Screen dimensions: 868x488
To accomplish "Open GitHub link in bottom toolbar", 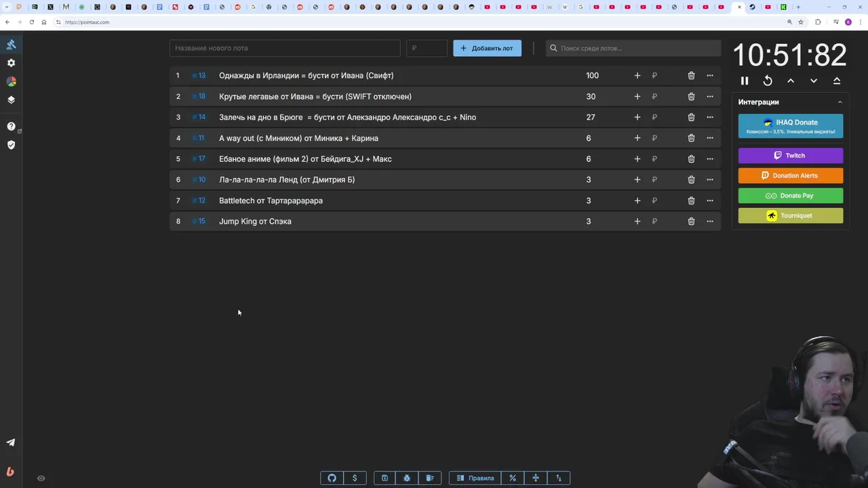I will (332, 478).
